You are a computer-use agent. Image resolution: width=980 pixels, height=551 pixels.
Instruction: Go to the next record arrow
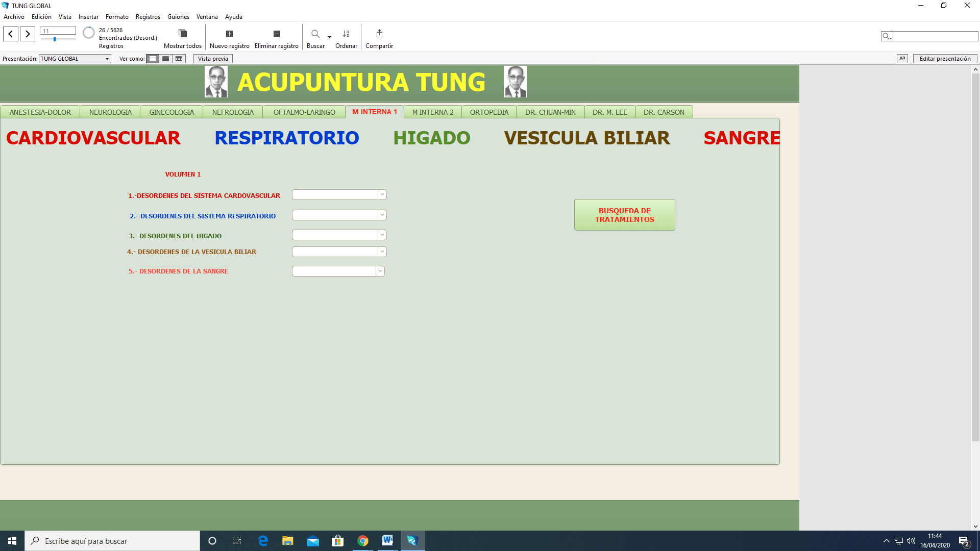pyautogui.click(x=28, y=34)
